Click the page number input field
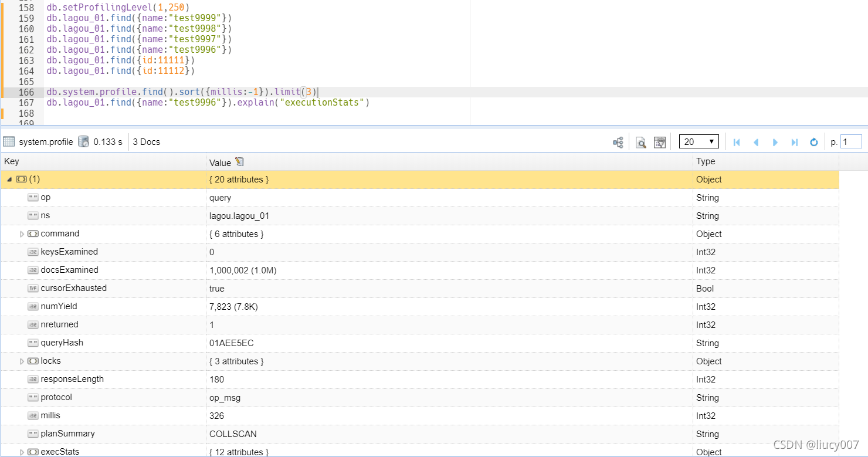The image size is (868, 457). (x=852, y=141)
